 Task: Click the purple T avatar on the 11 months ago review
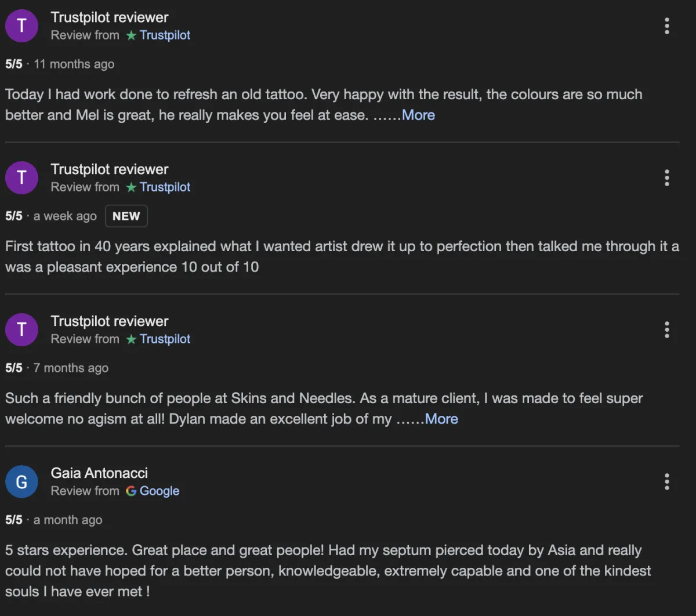(x=21, y=26)
